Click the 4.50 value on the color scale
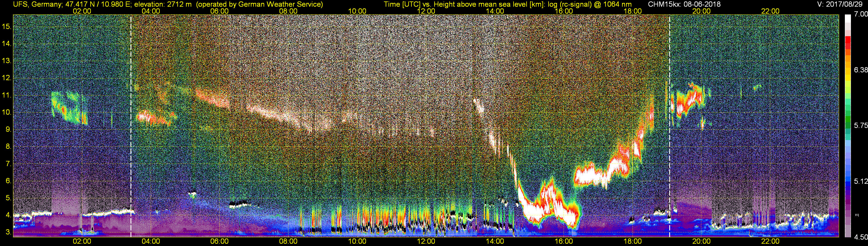868x246 pixels. pyautogui.click(x=860, y=237)
